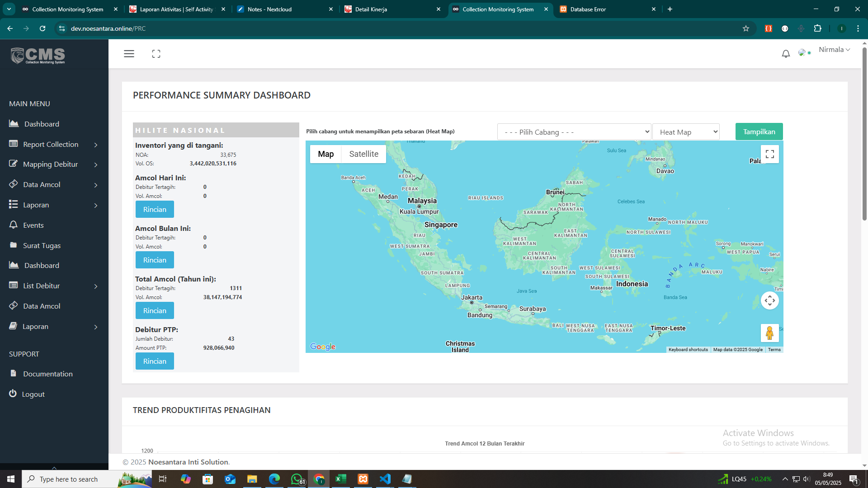Open the map camera controls button
Viewport: 868px width, 488px height.
[x=769, y=300]
